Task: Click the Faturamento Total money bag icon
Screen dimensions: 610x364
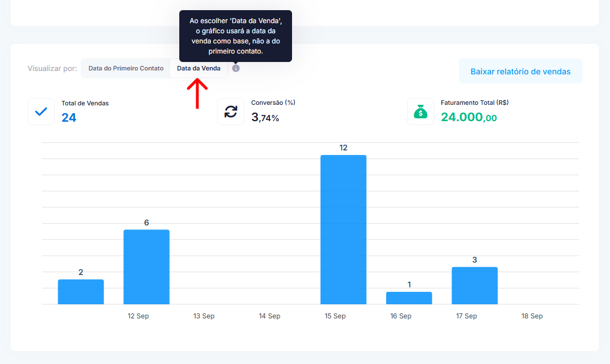Action: (421, 112)
